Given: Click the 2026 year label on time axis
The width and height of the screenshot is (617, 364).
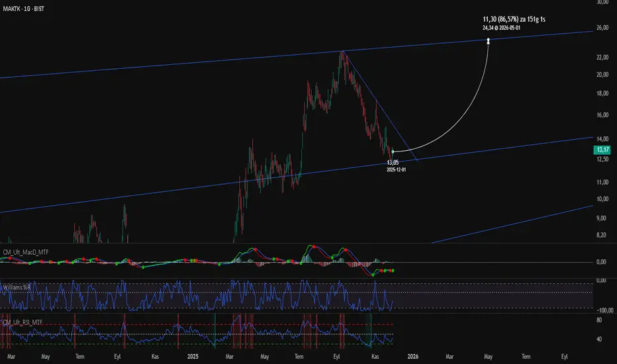Looking at the screenshot, I should point(413,357).
